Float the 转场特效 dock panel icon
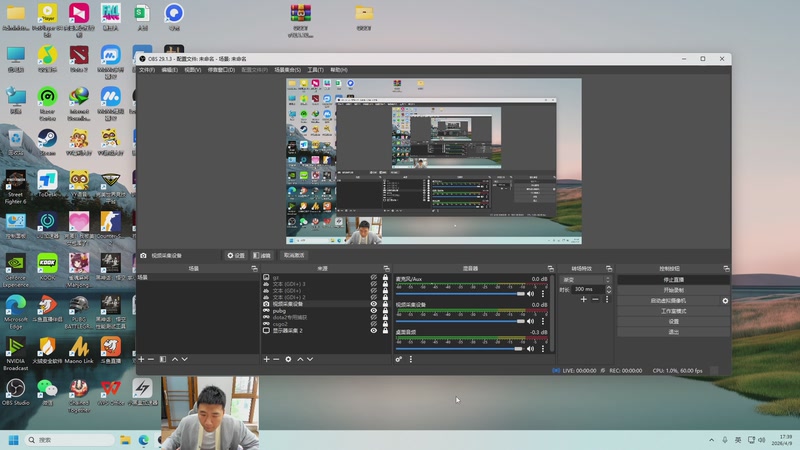 click(609, 268)
